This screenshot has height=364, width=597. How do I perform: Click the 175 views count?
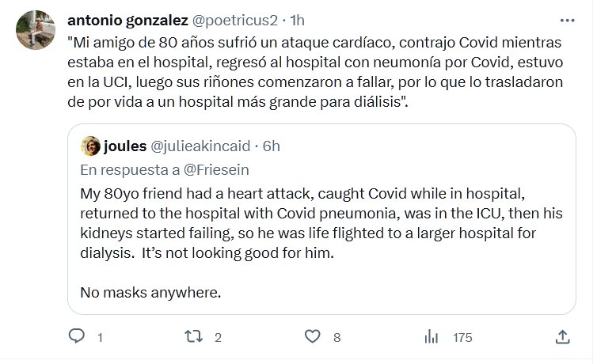click(462, 337)
